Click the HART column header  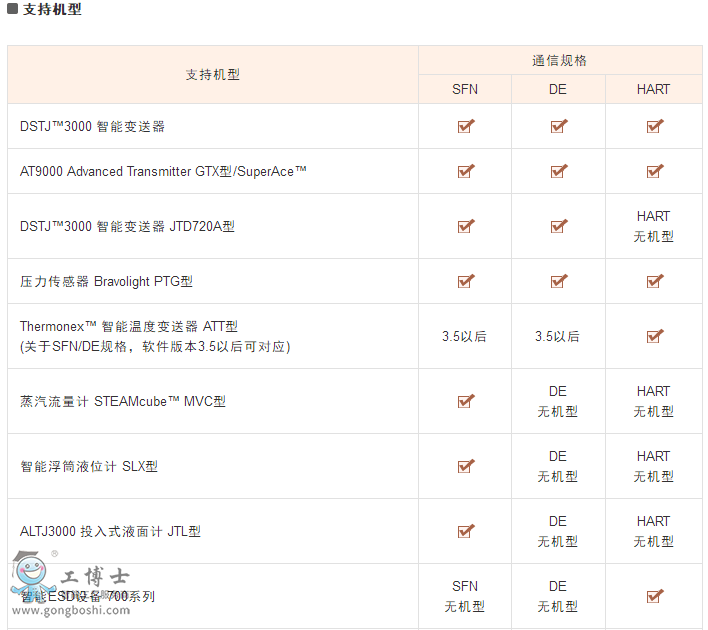click(x=653, y=89)
